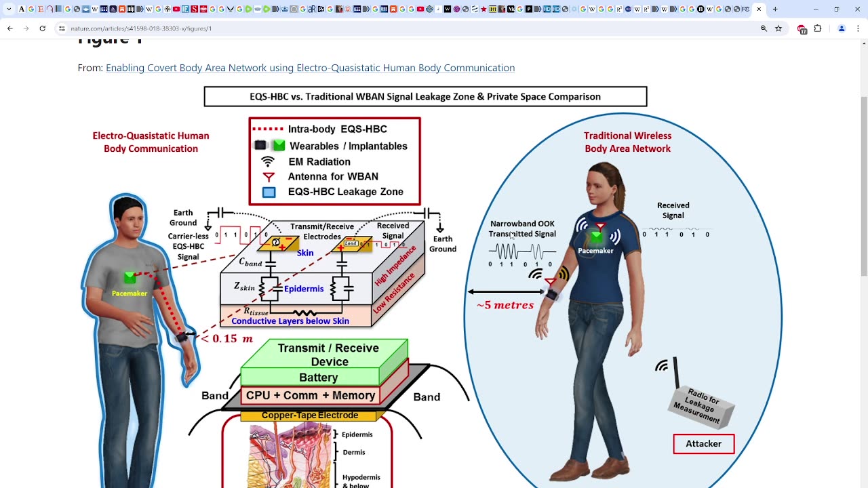Open the Extensions puzzle-piece menu
The height and width of the screenshot is (488, 868).
coord(818,28)
